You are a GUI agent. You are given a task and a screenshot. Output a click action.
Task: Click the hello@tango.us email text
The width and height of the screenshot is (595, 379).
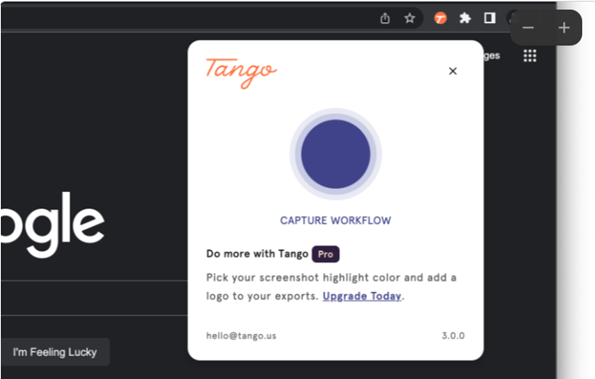pos(241,336)
